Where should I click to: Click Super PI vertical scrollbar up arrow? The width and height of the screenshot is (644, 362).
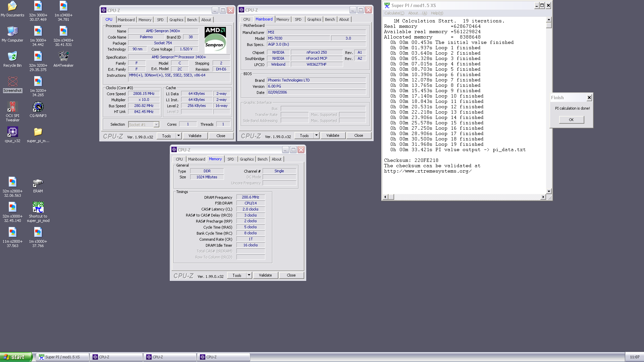pos(549,20)
